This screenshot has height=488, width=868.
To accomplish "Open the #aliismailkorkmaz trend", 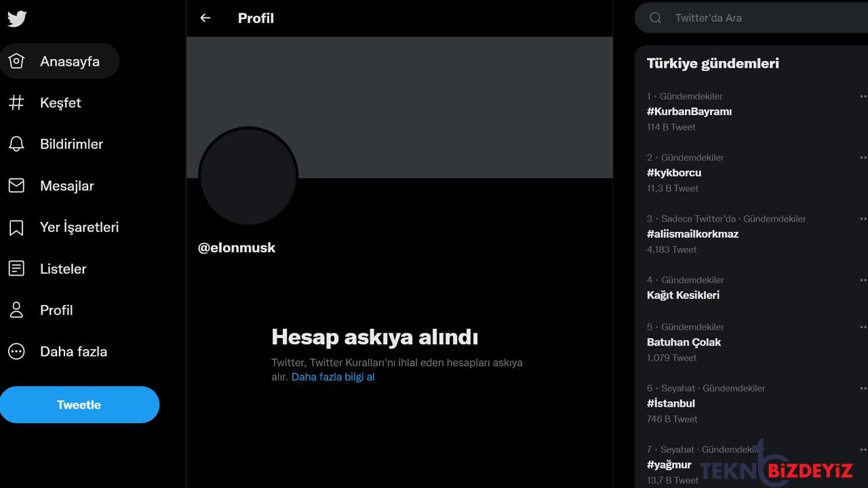I will coord(692,234).
